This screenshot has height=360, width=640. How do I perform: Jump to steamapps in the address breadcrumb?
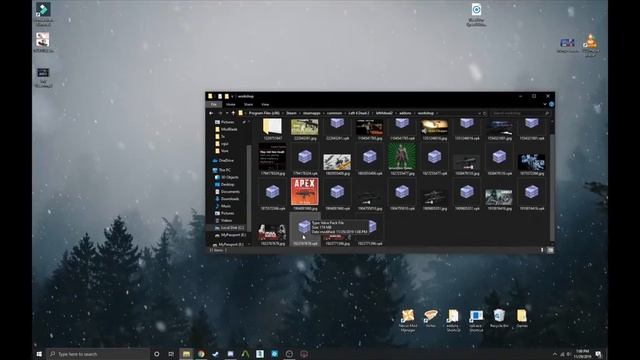(x=312, y=113)
